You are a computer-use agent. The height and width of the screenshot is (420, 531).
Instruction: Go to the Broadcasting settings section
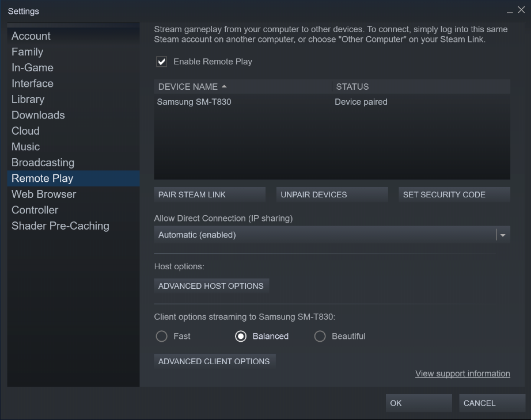click(x=43, y=162)
